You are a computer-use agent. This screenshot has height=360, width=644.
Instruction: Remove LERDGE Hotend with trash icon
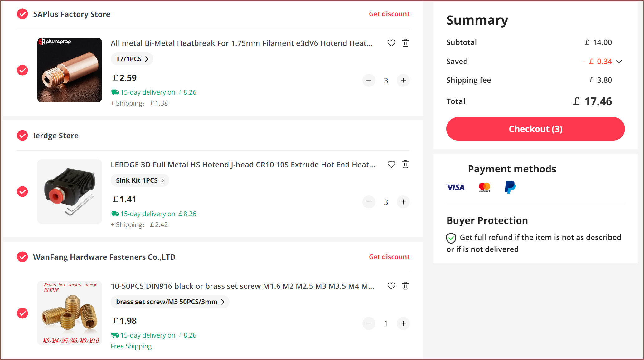coord(405,164)
